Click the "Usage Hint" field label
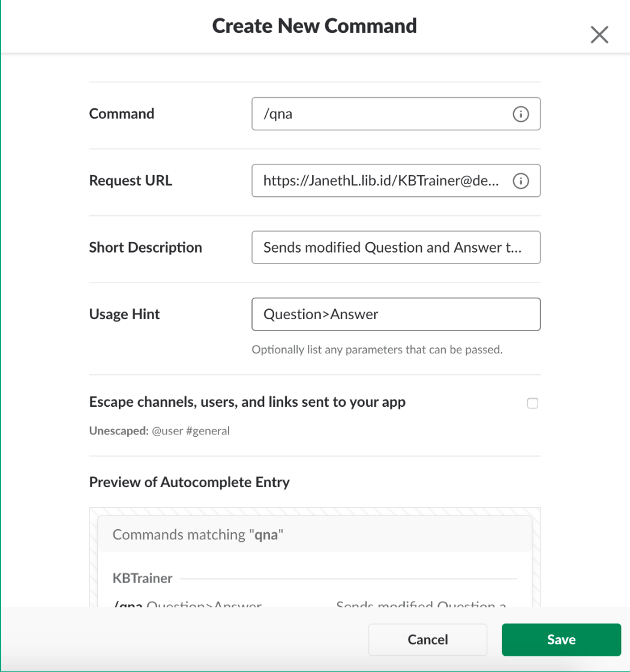Image resolution: width=630 pixels, height=672 pixels. (124, 314)
